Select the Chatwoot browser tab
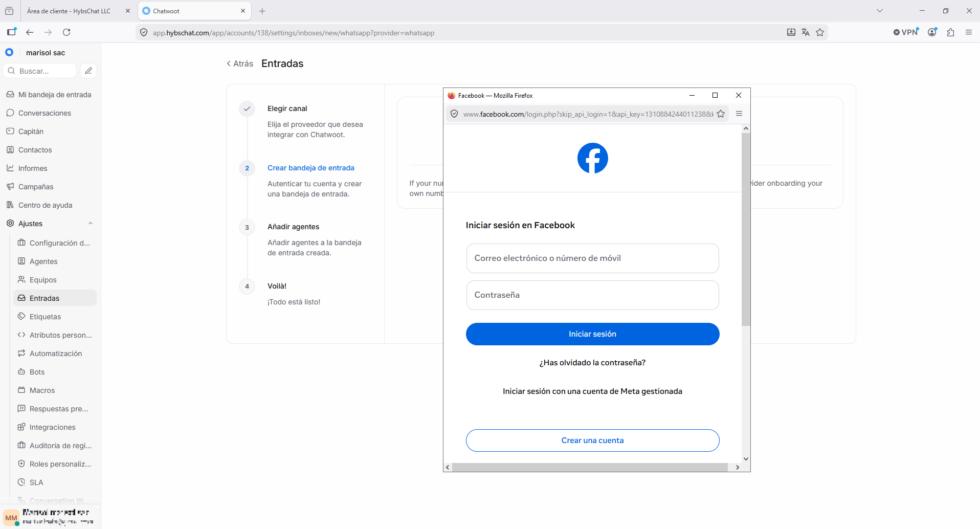The width and height of the screenshot is (980, 529). (194, 11)
